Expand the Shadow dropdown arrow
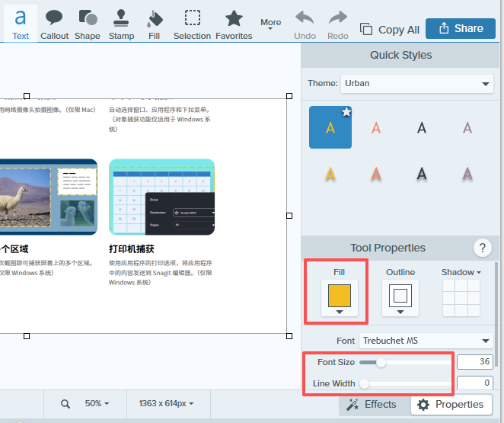Viewport: 504px width, 423px height. pos(479,272)
